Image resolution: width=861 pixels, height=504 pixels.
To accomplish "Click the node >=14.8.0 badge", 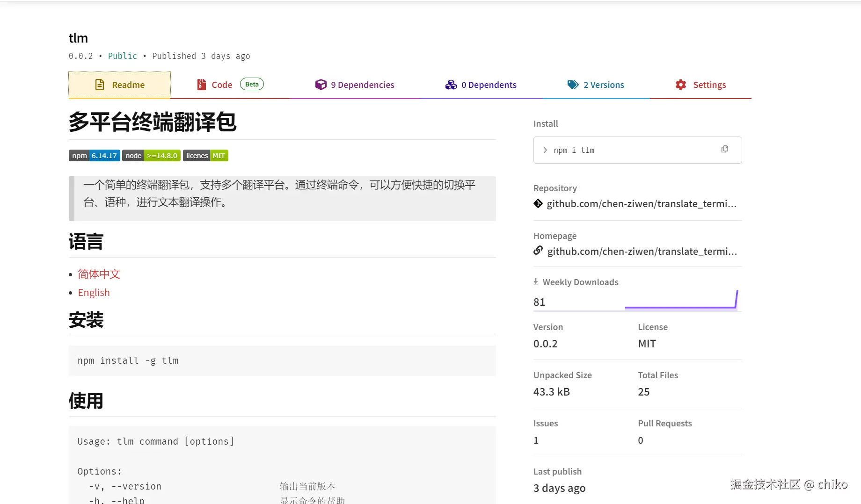I will tap(152, 156).
